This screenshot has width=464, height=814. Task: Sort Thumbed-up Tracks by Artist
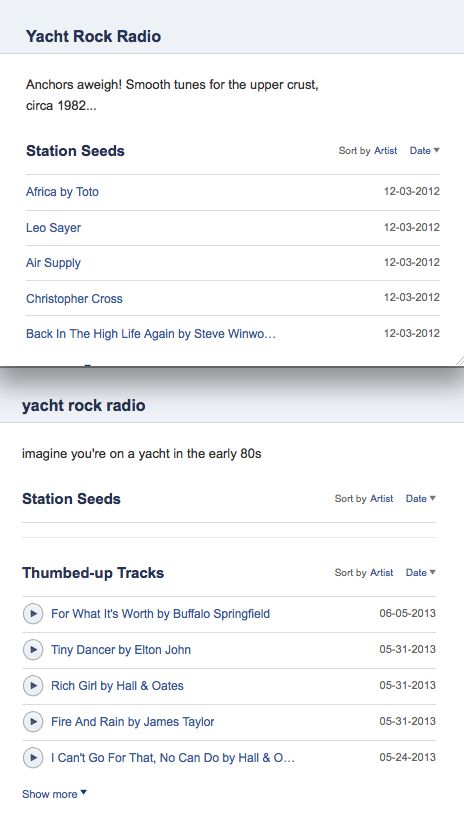pos(381,573)
